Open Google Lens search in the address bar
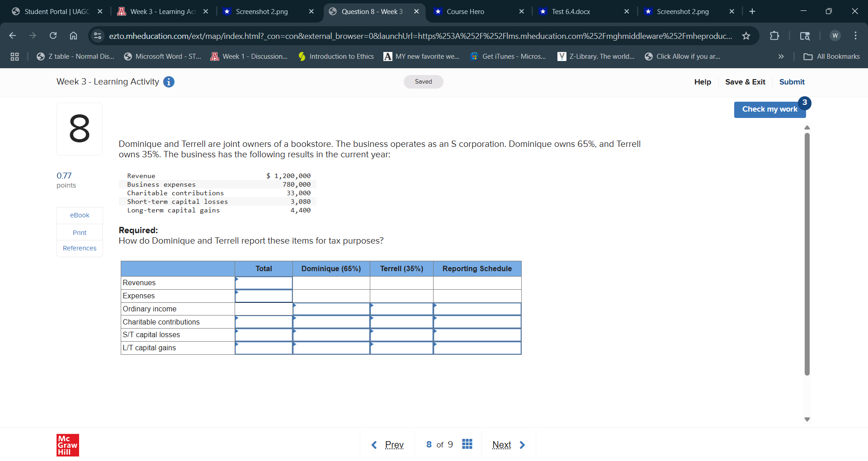 tap(805, 36)
